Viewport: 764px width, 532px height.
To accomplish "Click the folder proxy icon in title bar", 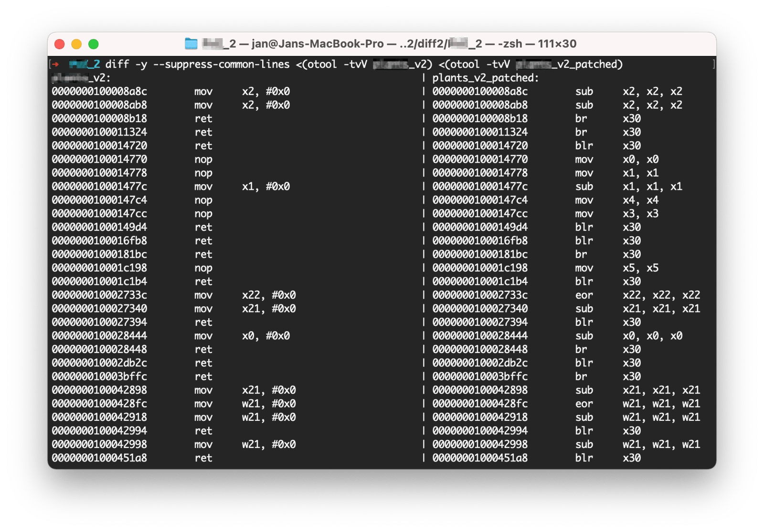I will click(x=191, y=44).
